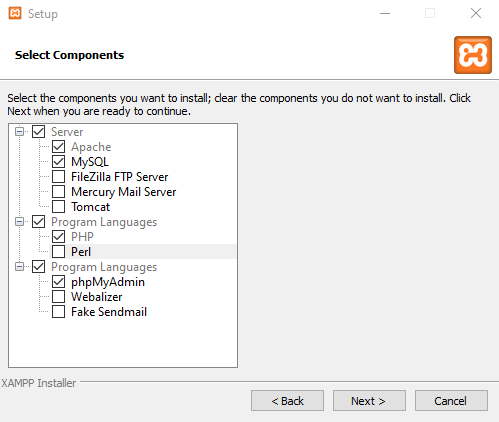
Task: Select the PHP tree item label
Action: click(x=82, y=237)
